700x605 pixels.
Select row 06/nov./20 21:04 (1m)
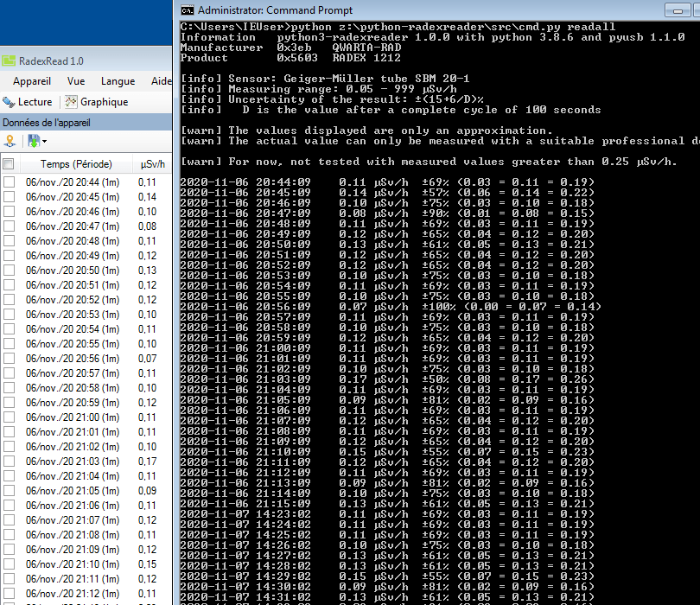pos(86,476)
